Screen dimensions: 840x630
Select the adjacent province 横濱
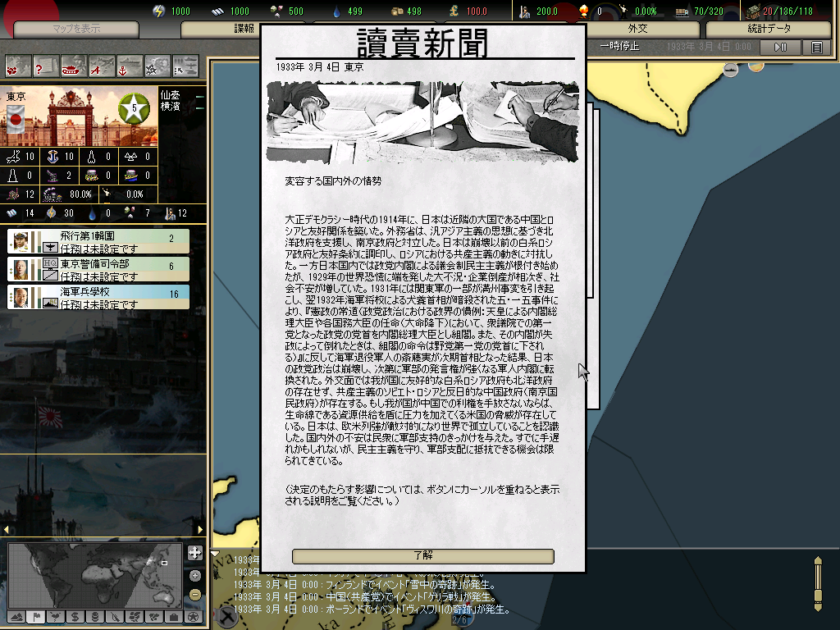171,106
